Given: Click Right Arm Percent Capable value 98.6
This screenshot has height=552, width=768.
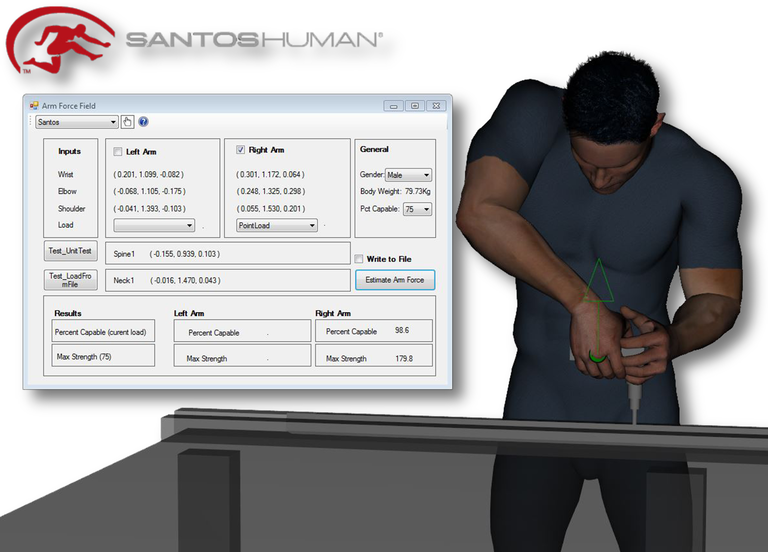Looking at the screenshot, I should (402, 330).
